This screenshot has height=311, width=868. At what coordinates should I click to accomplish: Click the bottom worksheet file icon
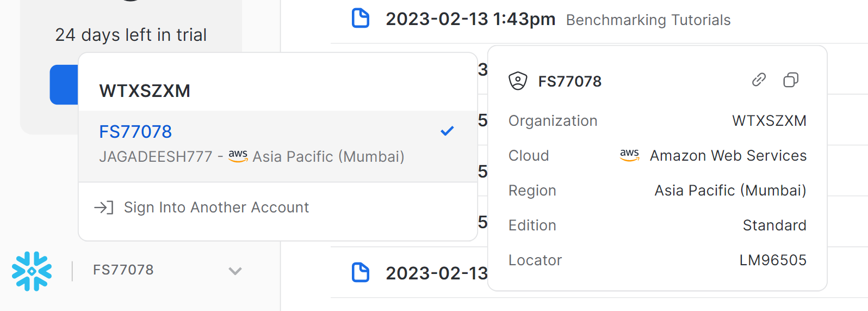(360, 272)
